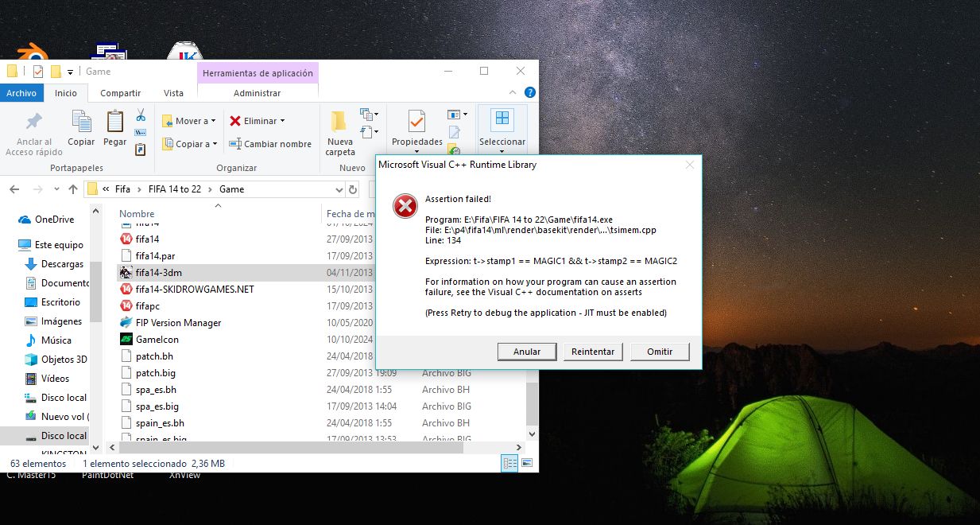Click the Anular button in the error dialog

coord(526,352)
